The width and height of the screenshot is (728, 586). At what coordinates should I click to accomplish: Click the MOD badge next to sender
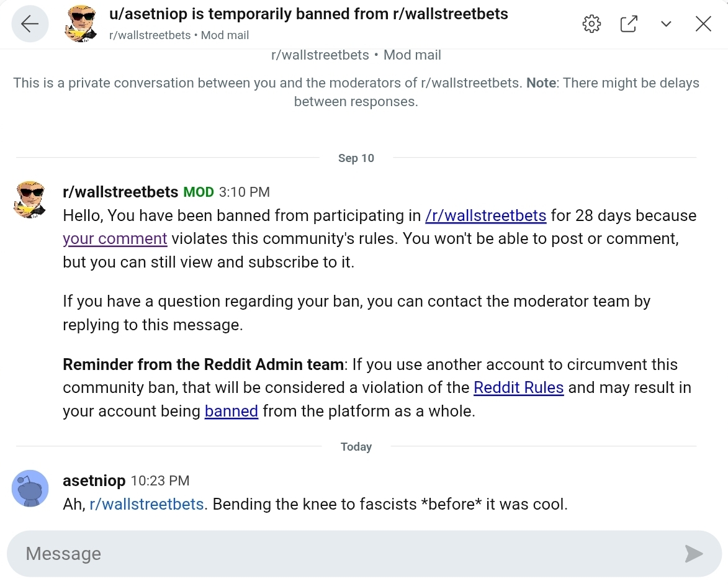click(199, 192)
